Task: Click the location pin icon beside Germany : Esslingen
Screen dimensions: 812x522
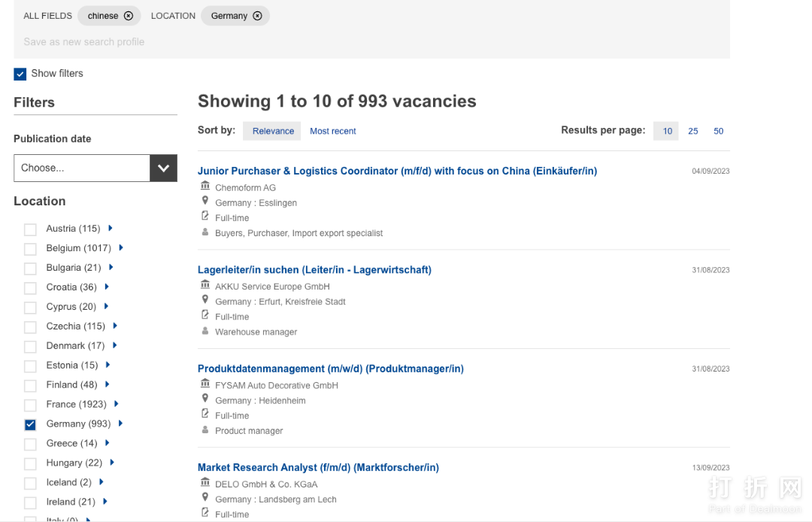Action: (x=205, y=202)
